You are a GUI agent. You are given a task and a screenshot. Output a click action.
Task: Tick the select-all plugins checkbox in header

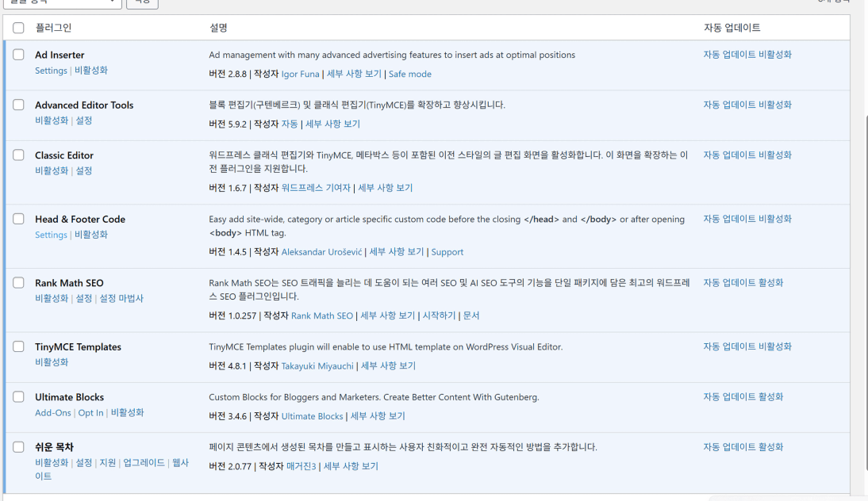point(18,28)
